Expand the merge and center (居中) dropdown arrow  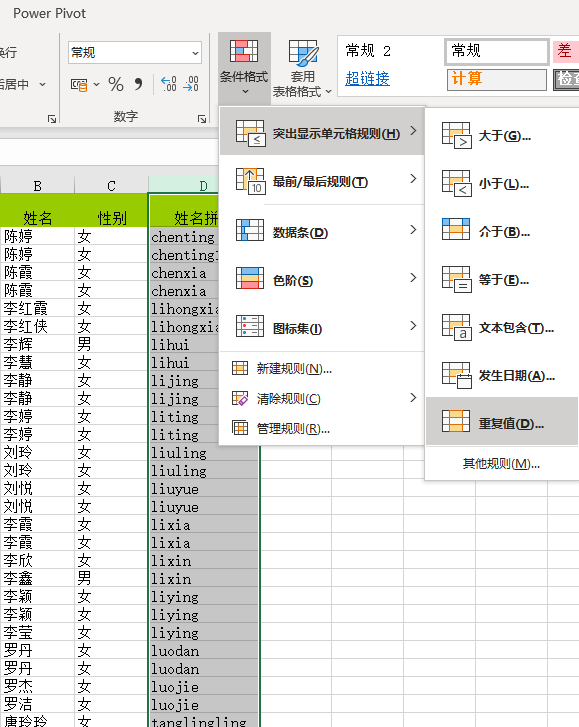pos(43,84)
